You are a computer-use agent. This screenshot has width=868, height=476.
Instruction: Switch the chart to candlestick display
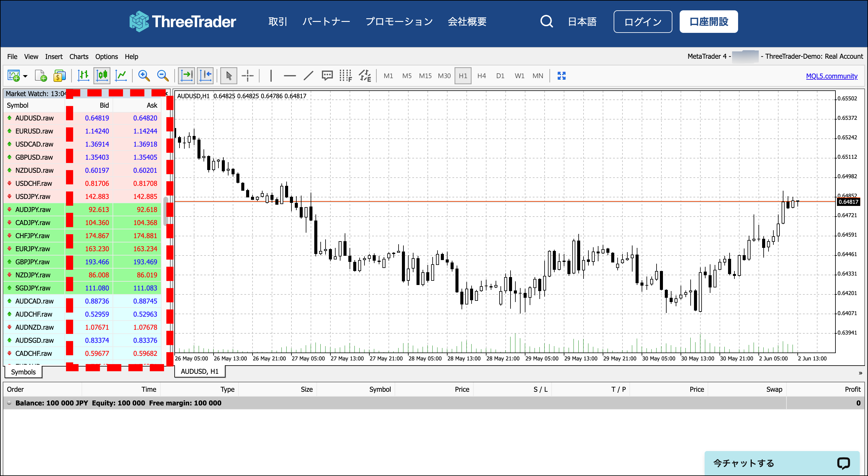[102, 75]
